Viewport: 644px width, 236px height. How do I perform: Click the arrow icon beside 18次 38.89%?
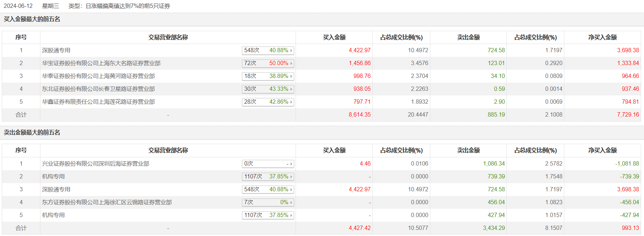point(291,76)
